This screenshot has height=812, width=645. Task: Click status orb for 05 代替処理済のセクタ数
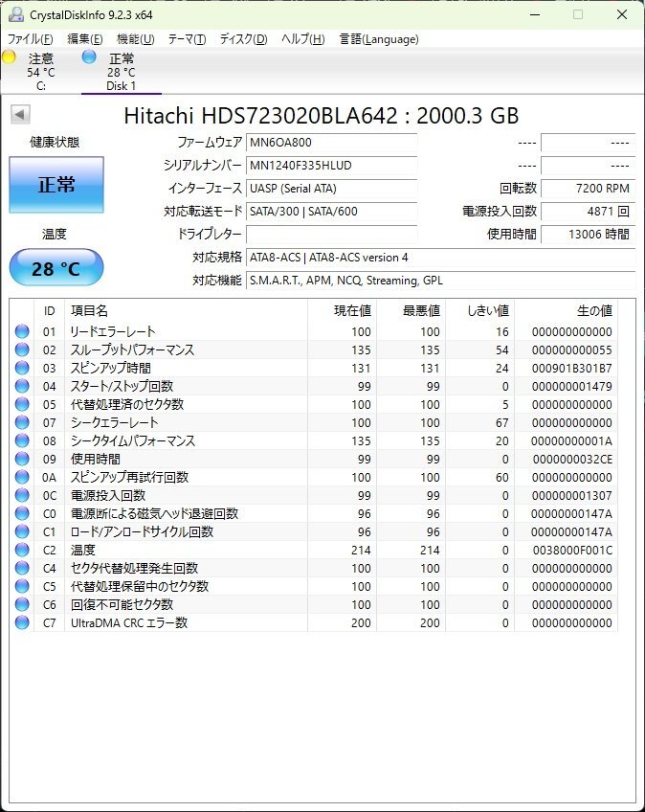coord(22,404)
